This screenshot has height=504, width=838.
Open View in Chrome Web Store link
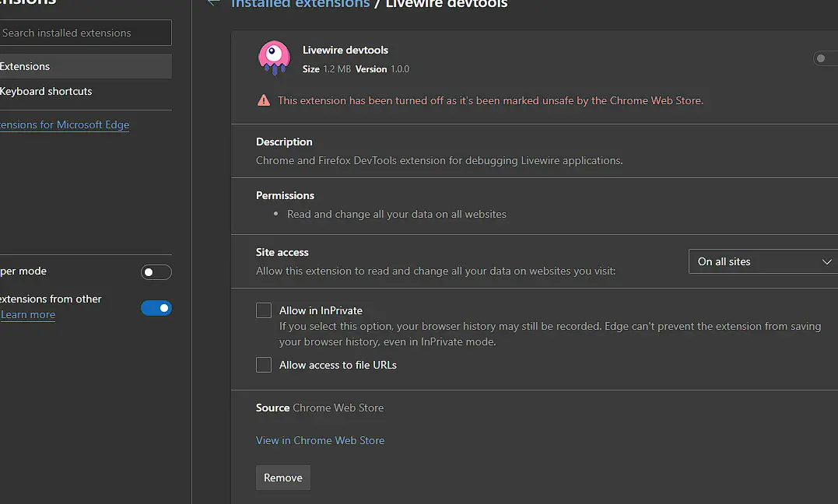[320, 440]
